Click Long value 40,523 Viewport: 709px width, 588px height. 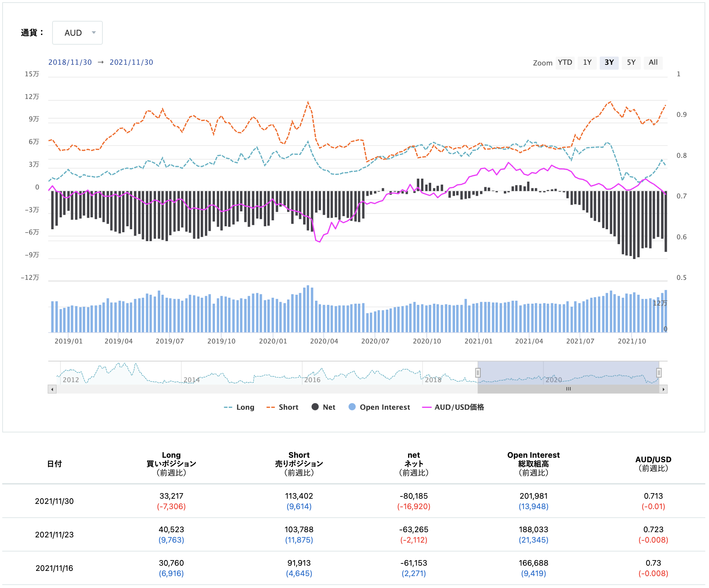(x=171, y=530)
